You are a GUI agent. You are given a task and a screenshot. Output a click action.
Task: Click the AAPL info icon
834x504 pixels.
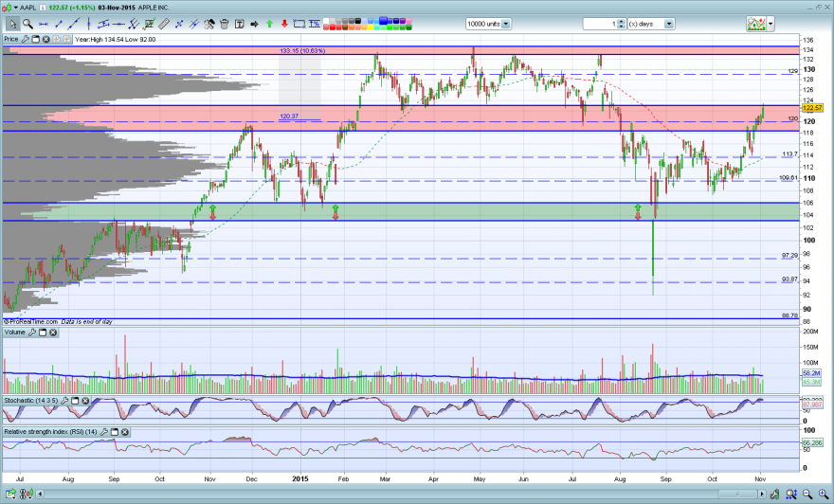[42, 8]
